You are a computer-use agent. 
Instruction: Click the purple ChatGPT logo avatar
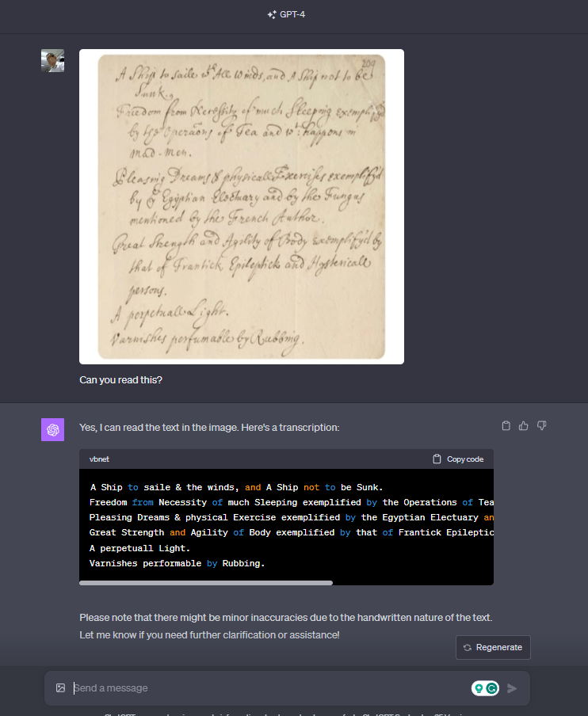coord(52,430)
